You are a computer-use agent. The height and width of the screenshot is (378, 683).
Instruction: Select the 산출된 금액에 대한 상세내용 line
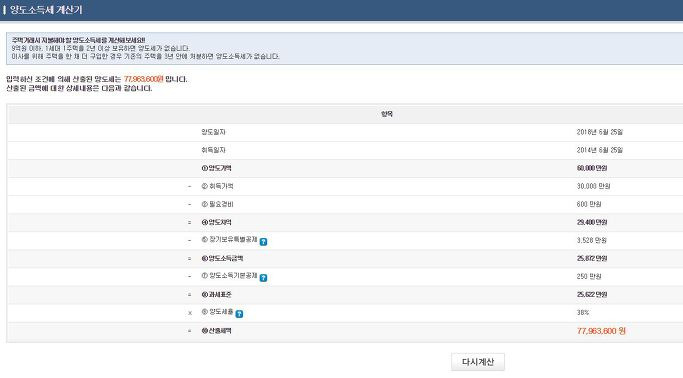coord(79,88)
